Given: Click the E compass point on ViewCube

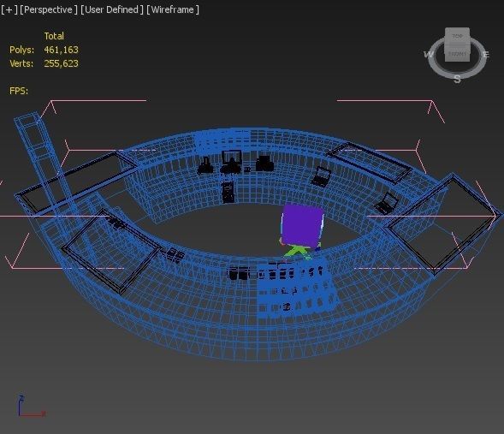Looking at the screenshot, I should (486, 55).
